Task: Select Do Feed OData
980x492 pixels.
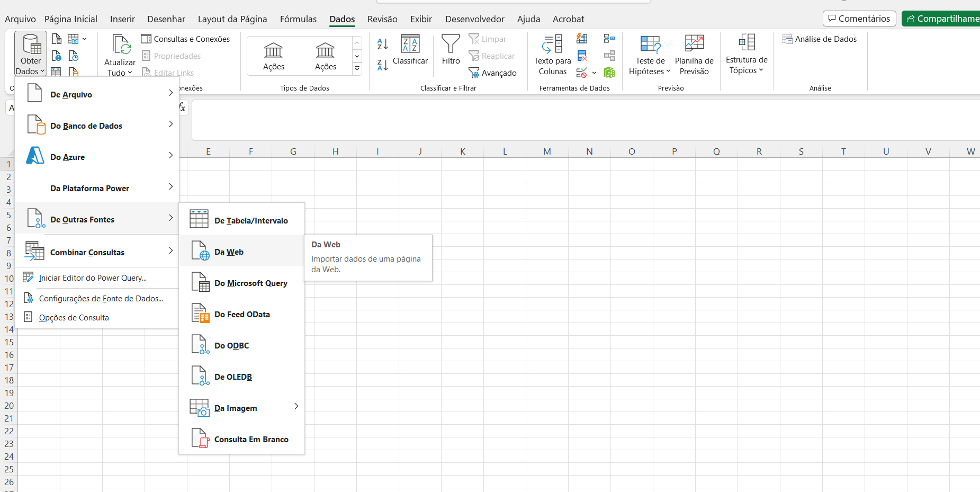Action: [x=242, y=314]
